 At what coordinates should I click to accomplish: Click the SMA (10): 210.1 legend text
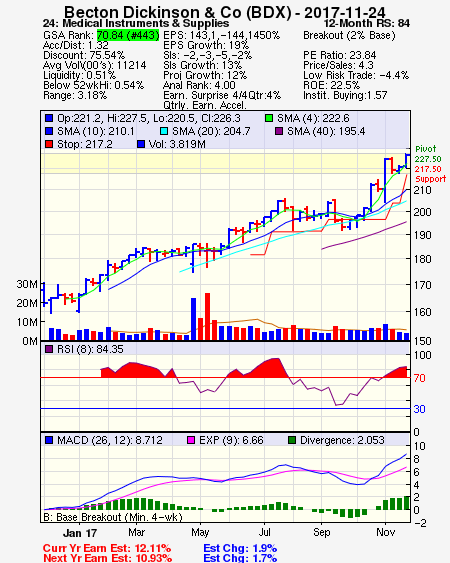[x=96, y=131]
